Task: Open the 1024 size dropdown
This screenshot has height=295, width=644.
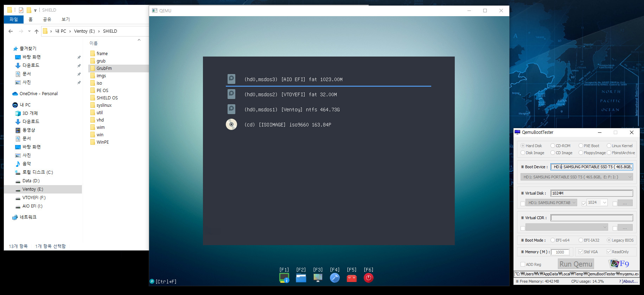Action: pyautogui.click(x=597, y=203)
